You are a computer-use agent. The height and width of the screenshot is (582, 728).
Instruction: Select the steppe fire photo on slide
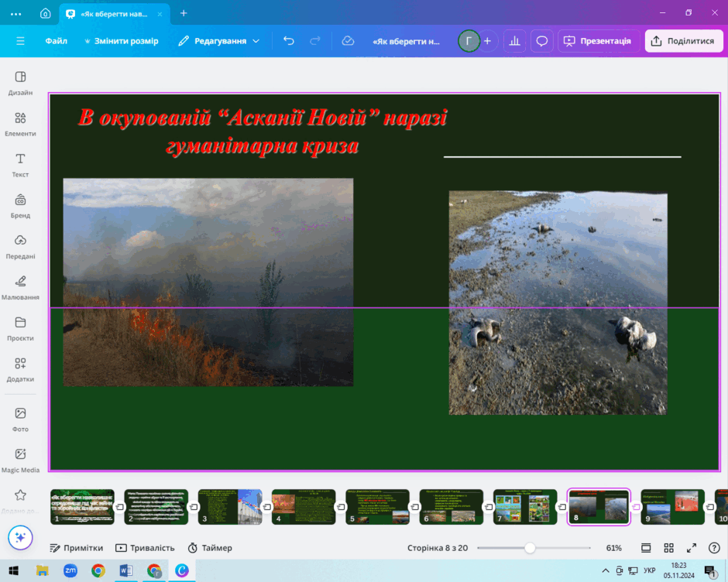tap(208, 282)
